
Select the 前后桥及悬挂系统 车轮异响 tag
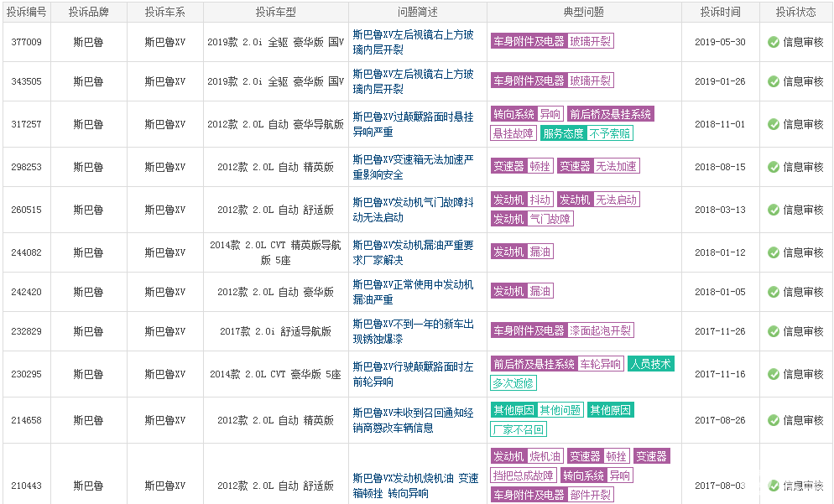[x=557, y=364]
